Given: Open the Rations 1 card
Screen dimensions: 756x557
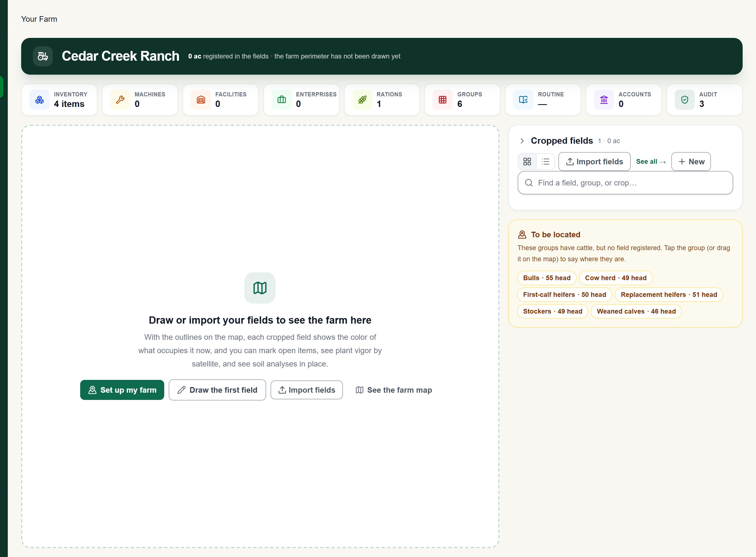Looking at the screenshot, I should tap(382, 100).
